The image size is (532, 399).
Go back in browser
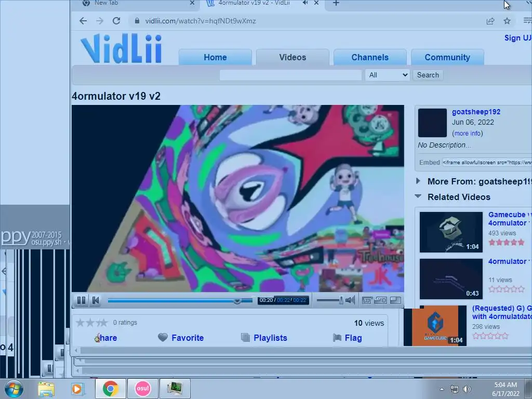coord(83,21)
